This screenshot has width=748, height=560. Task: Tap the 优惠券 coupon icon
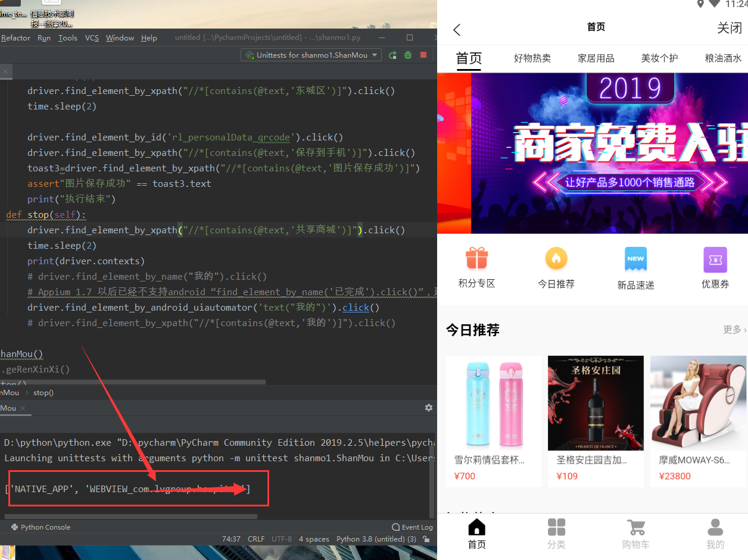pyautogui.click(x=715, y=259)
